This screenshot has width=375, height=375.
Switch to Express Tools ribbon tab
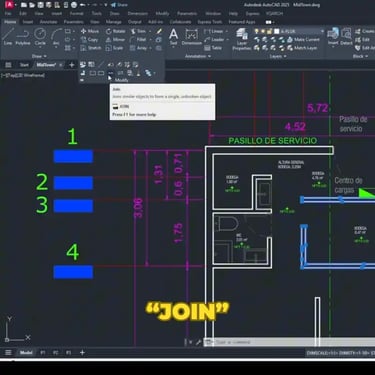coord(209,22)
